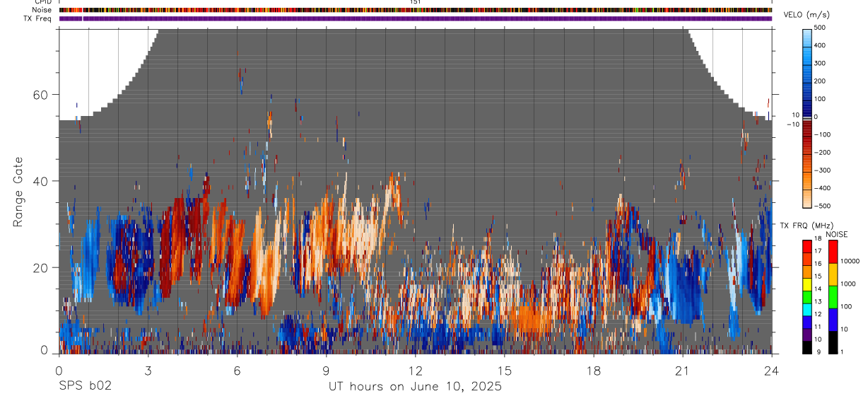868x401 pixels.
Task: Click the "151" CPID value above the plot
Action: tap(416, 2)
